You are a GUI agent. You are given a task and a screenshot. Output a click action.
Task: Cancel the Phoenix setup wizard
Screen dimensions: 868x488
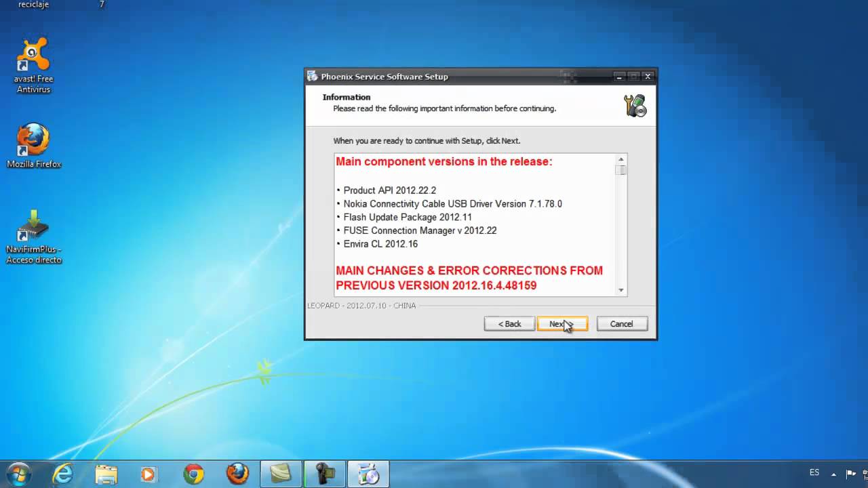[622, 324]
